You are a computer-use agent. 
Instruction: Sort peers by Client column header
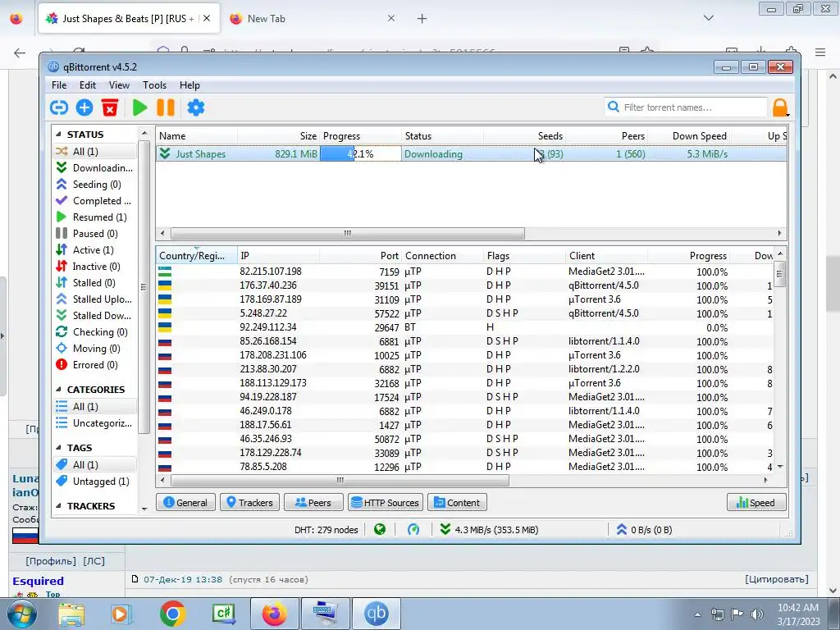[x=606, y=256]
